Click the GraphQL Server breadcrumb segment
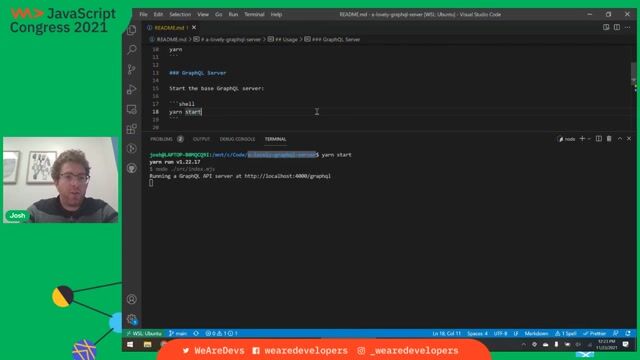Image resolution: width=640 pixels, height=360 pixels. (x=332, y=40)
